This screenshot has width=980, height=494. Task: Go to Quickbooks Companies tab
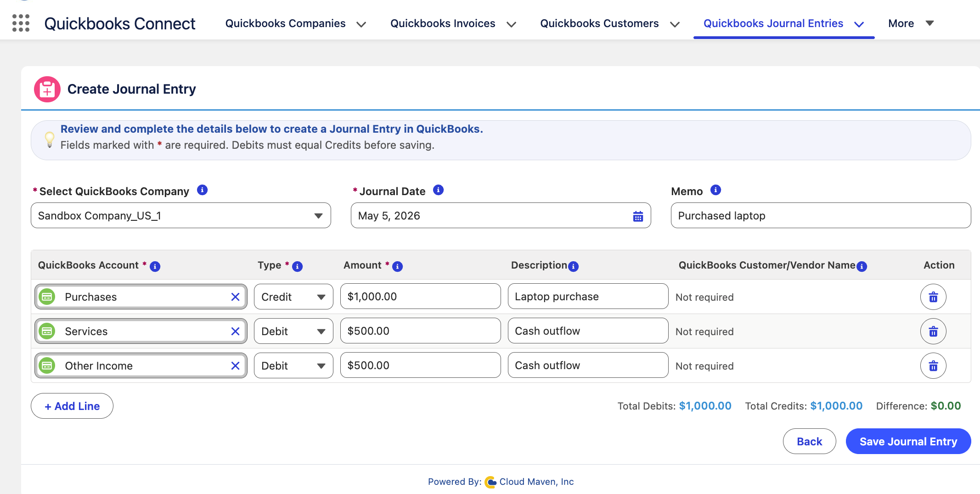pyautogui.click(x=285, y=23)
